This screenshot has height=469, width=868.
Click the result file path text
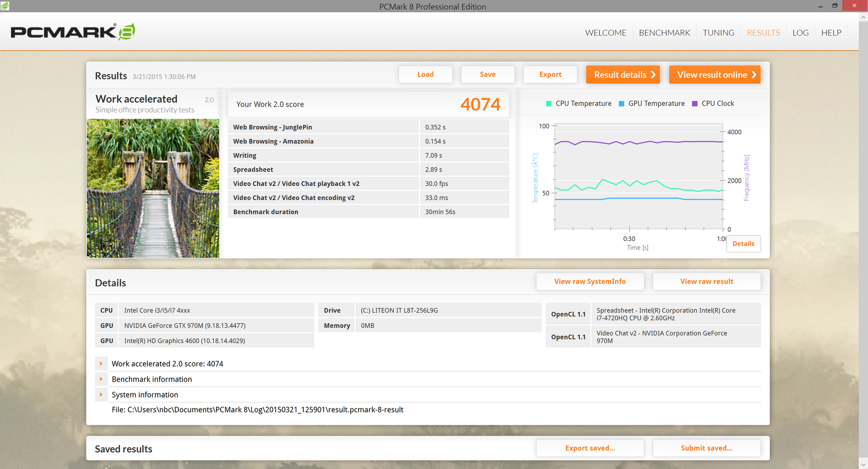[x=257, y=410]
